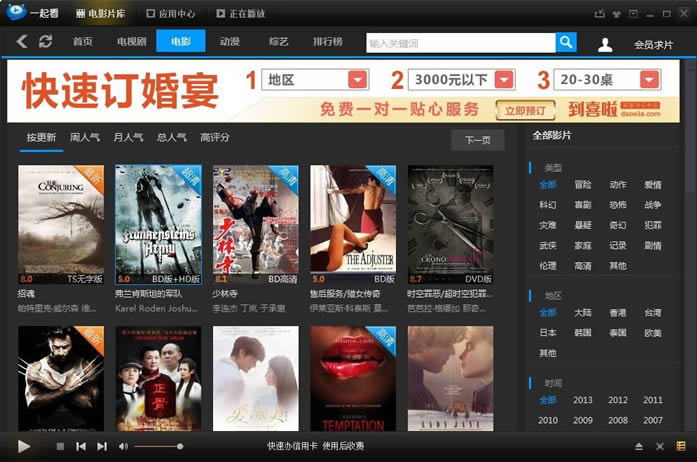Open The Conjuring (招魂) movie poster
Image resolution: width=697 pixels, height=462 pixels.
tap(61, 225)
